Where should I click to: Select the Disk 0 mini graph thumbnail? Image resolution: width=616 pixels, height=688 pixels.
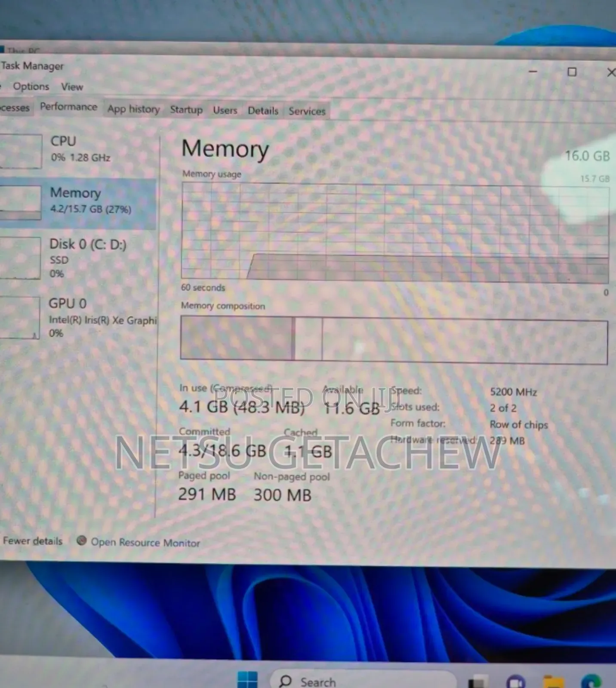pos(20,258)
